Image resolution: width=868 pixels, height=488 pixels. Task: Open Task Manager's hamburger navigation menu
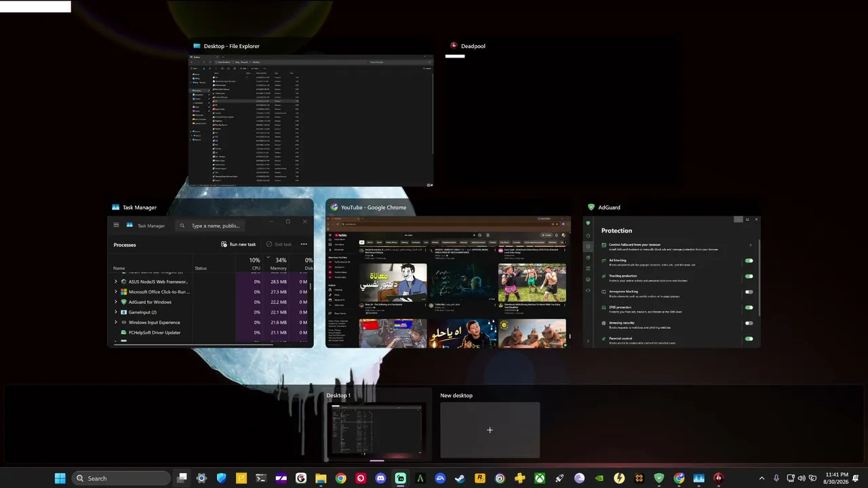(116, 225)
